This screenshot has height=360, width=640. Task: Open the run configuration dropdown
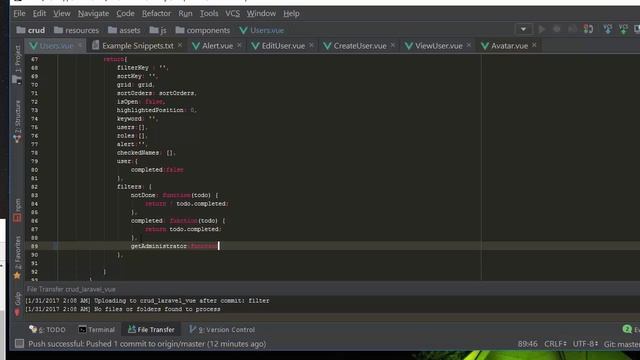coord(523,29)
